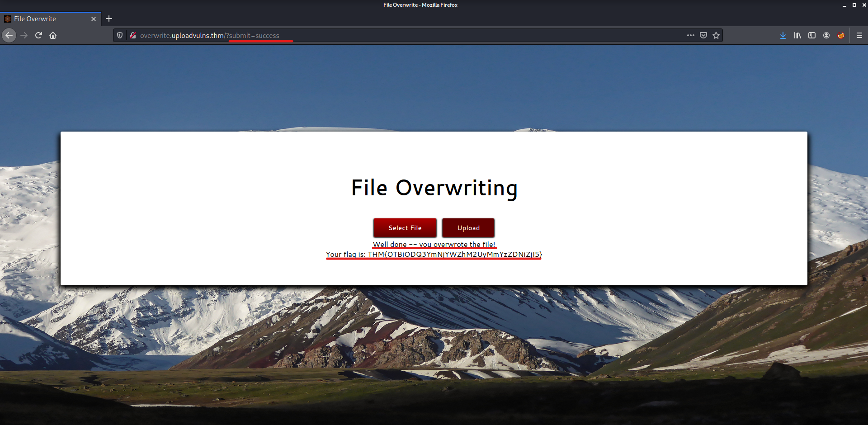Image resolution: width=868 pixels, height=425 pixels.
Task: Open tracking protection shield info
Action: click(x=120, y=35)
